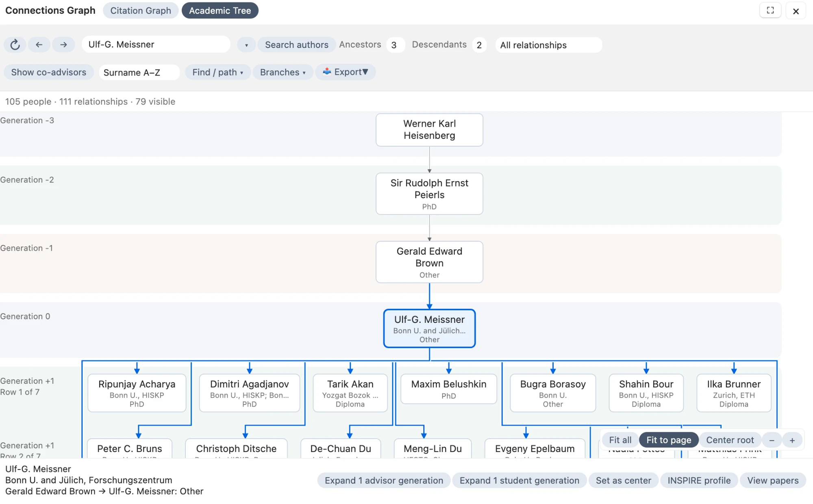The image size is (813, 504).
Task: Select the Dimitri Agadjanov node
Action: (250, 393)
